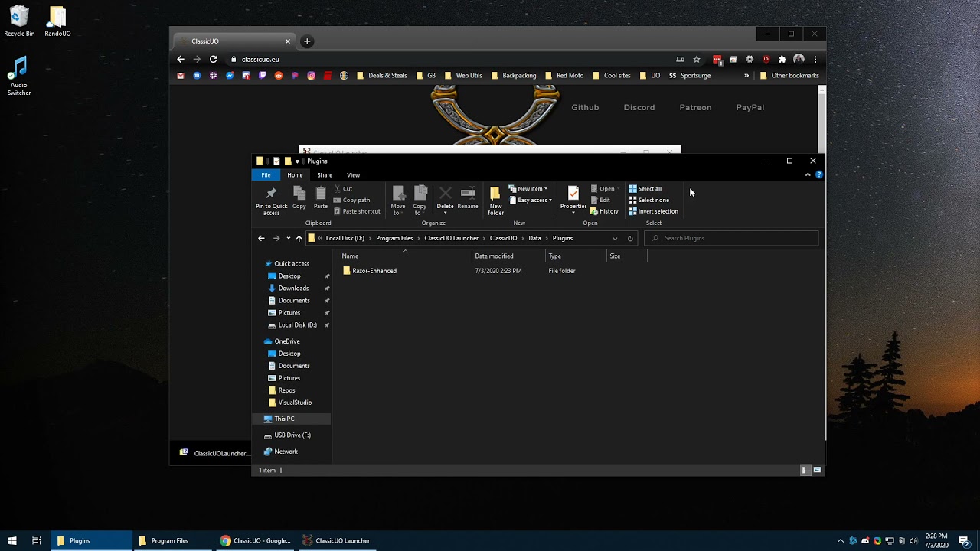Open the Github link on ClassicUO site
980x551 pixels.
(585, 107)
